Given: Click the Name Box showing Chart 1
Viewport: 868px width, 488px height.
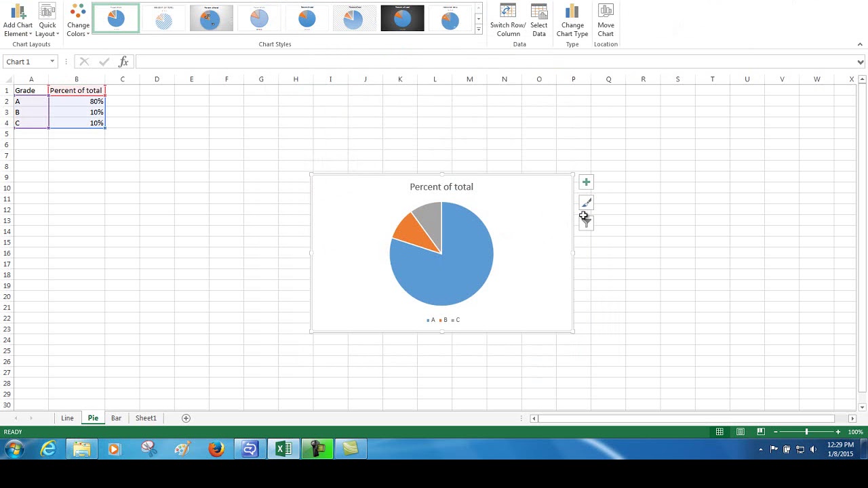Looking at the screenshot, I should click(26, 62).
